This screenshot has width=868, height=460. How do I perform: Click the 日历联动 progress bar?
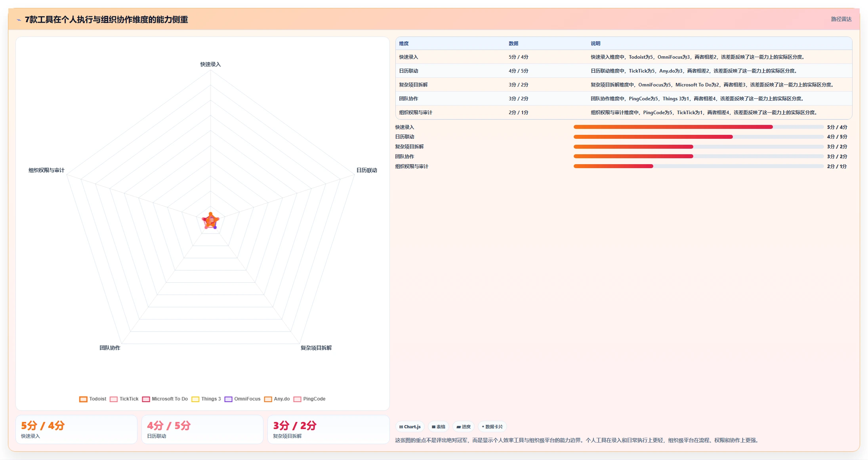coord(698,137)
